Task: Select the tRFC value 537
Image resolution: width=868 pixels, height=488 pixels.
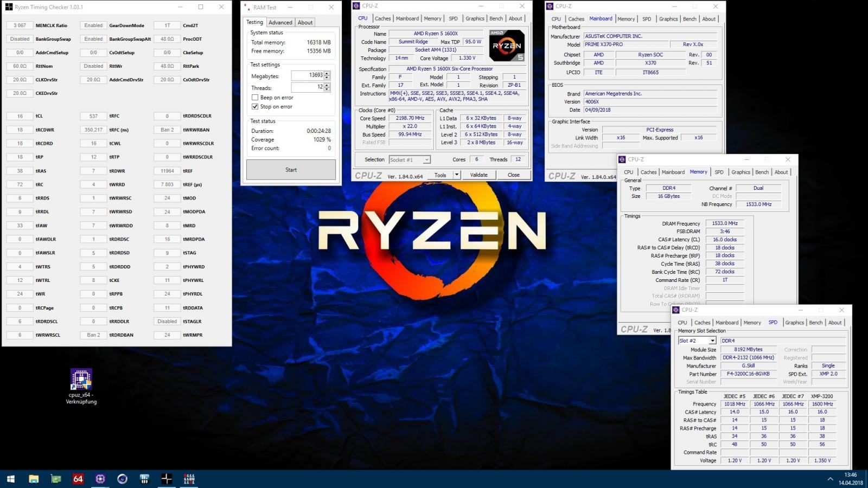Action: point(93,116)
